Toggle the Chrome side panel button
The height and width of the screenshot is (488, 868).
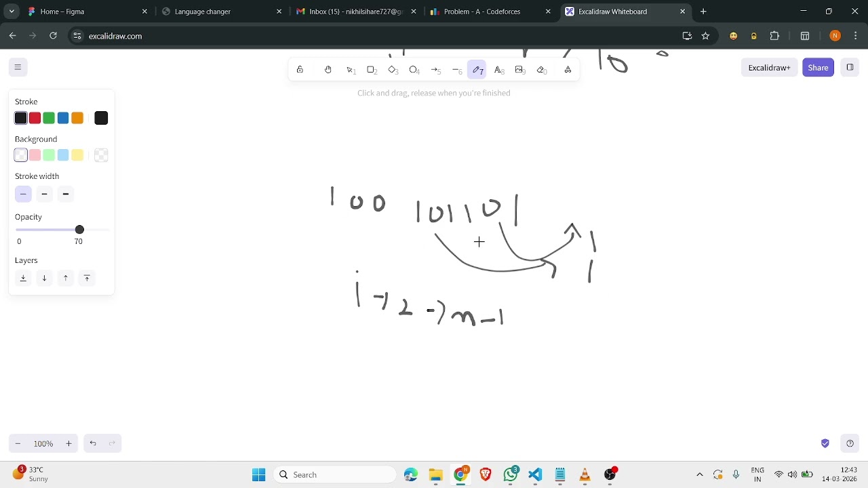coord(805,36)
